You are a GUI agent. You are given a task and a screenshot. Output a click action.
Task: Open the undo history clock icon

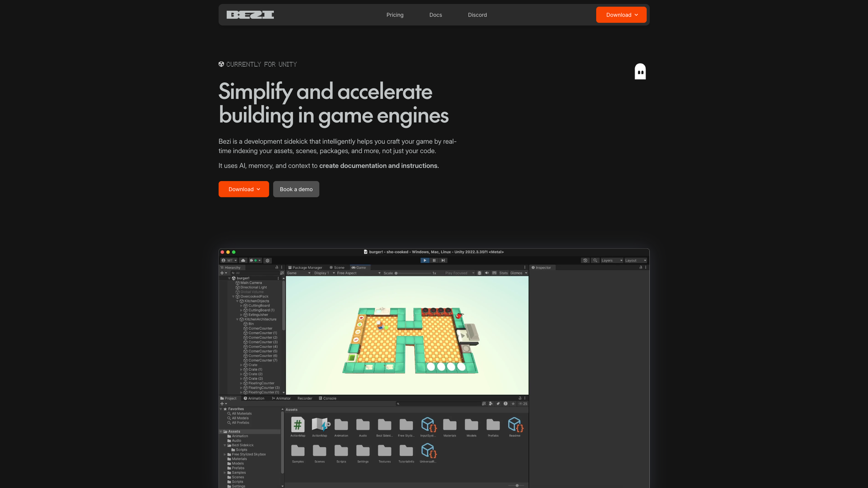(585, 260)
